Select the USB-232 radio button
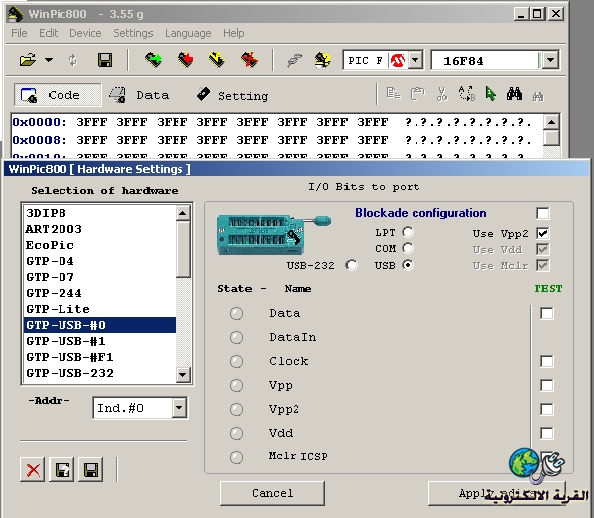594x518 pixels. [x=352, y=265]
